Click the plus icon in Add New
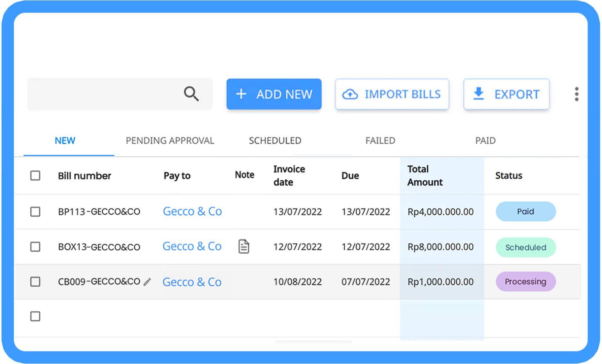This screenshot has width=602, height=364. point(241,94)
